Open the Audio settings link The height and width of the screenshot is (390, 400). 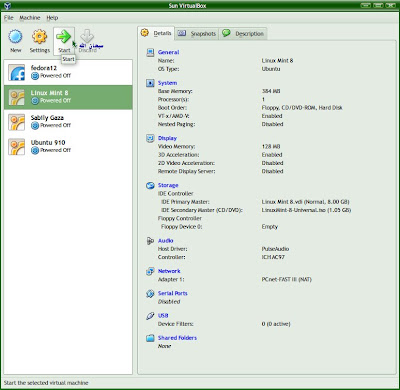pyautogui.click(x=165, y=241)
